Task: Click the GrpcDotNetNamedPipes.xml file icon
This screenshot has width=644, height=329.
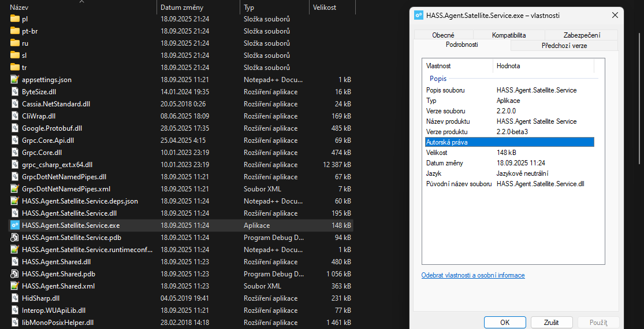Action: pyautogui.click(x=15, y=188)
